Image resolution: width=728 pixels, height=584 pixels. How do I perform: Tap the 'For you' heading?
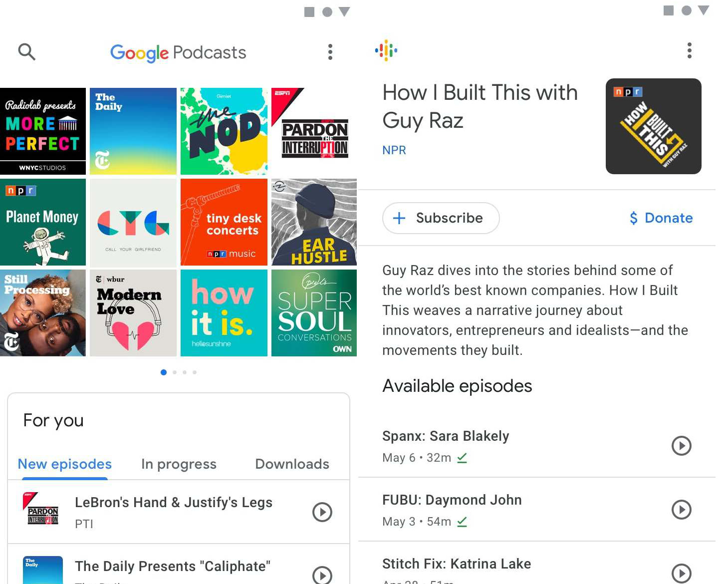[x=53, y=421]
